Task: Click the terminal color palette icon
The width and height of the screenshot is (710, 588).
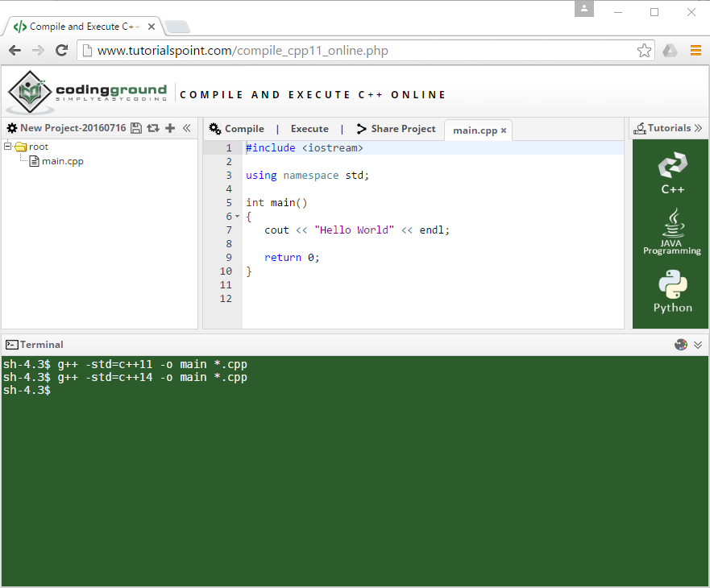Action: (x=680, y=345)
